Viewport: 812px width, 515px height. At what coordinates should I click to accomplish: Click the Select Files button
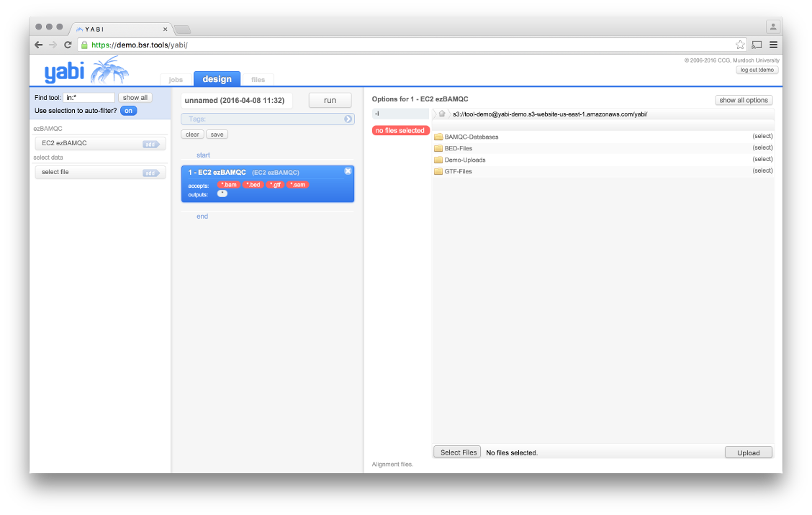[x=457, y=452]
